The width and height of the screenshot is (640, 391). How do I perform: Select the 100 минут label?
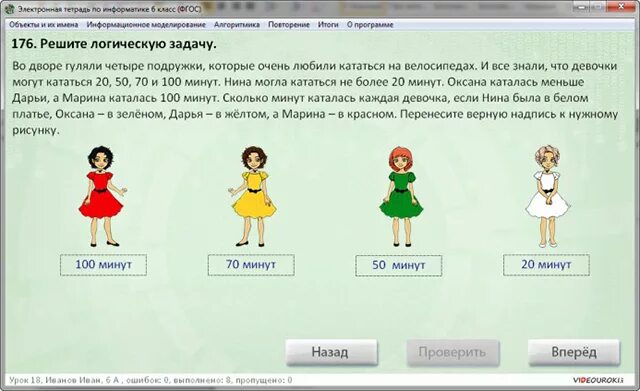103,265
